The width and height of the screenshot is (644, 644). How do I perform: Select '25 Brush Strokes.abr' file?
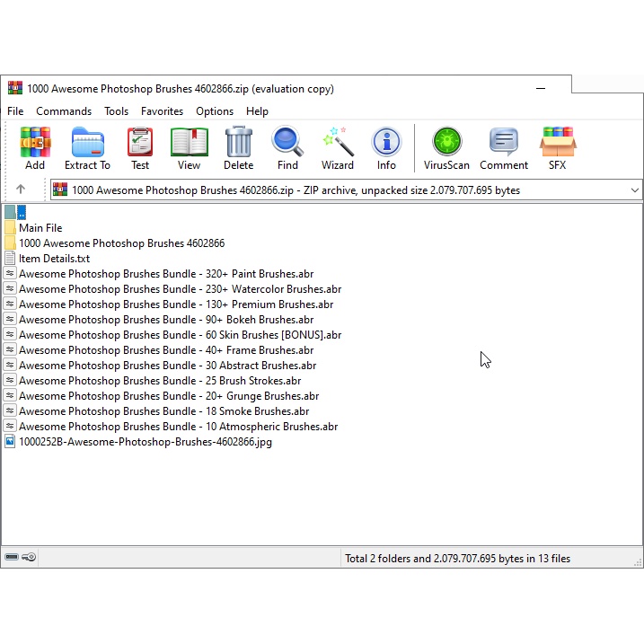pos(160,381)
